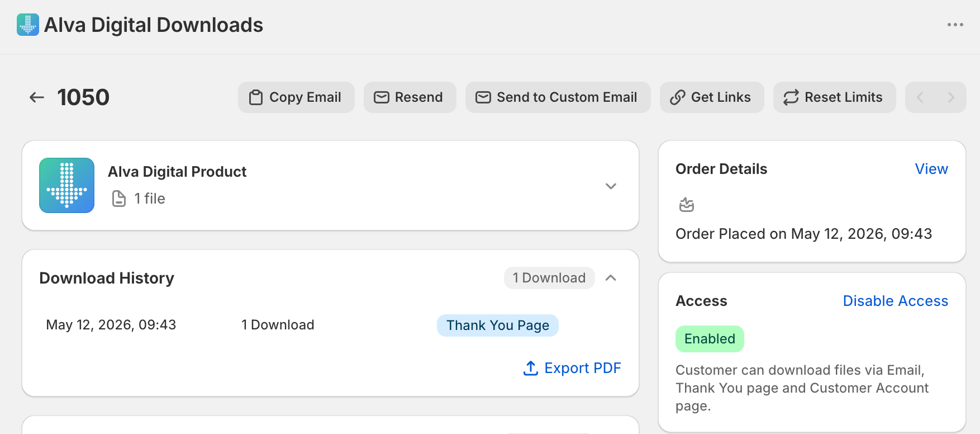
Task: Go back using the left arrow
Action: tap(37, 97)
